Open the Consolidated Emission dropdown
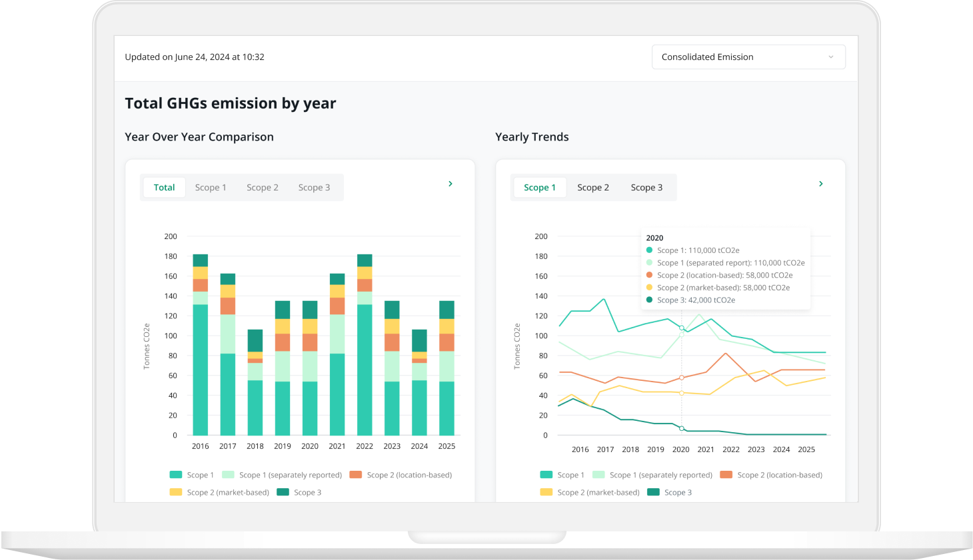The image size is (973, 560). coord(748,57)
